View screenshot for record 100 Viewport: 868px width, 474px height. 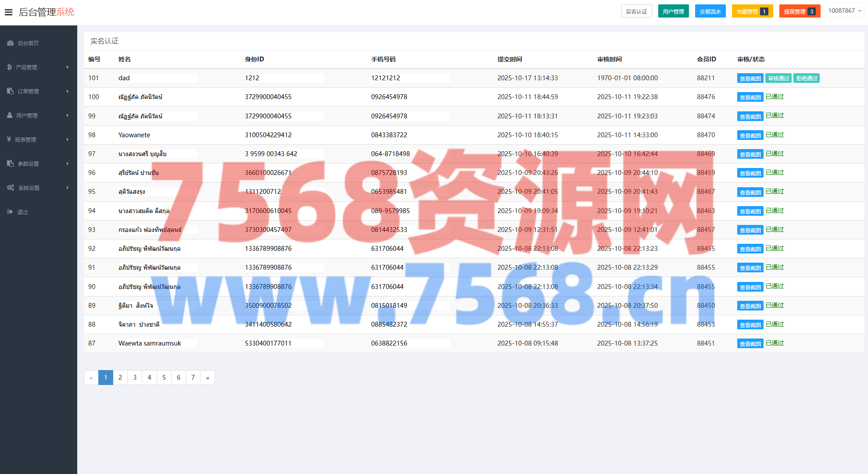(750, 97)
